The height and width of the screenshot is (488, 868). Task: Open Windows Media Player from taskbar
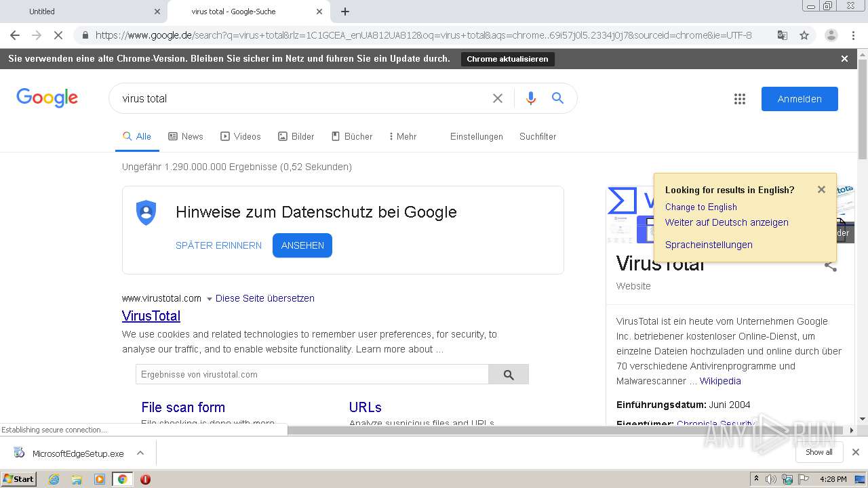[x=100, y=479]
